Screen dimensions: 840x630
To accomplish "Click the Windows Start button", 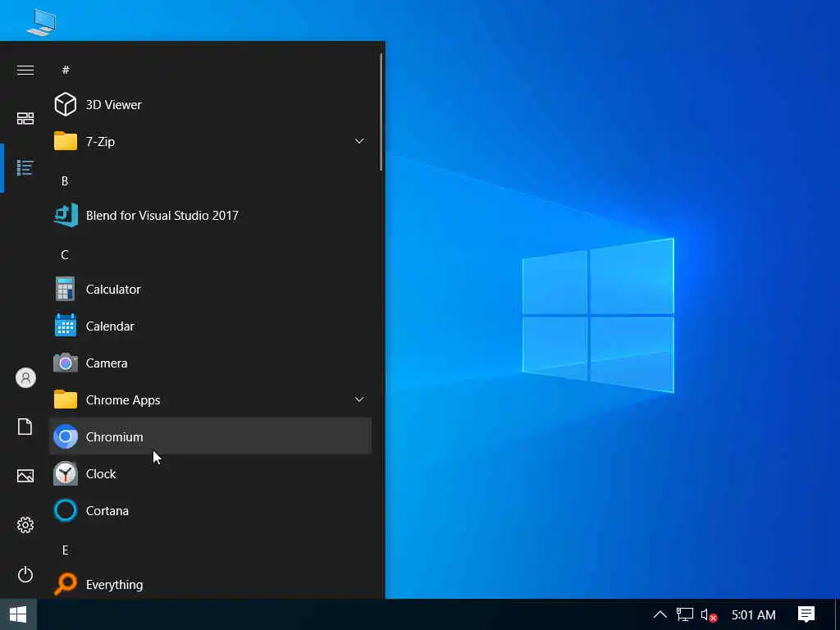I will coord(18,614).
